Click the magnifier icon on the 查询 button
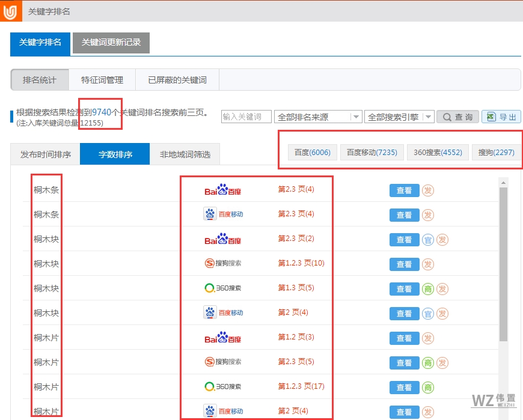This screenshot has height=420, width=523. pyautogui.click(x=446, y=116)
